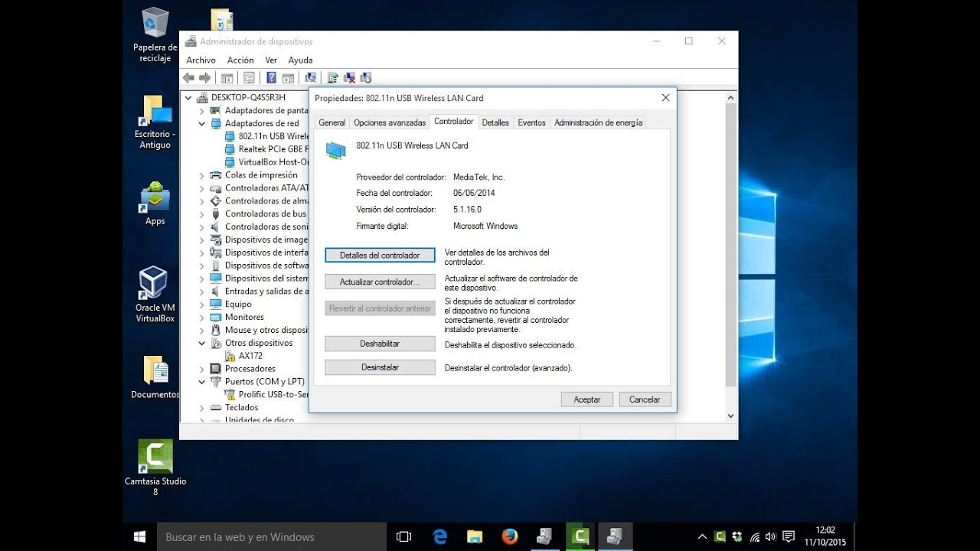Click the Scan for hardware changes toolbar icon

coord(310,78)
